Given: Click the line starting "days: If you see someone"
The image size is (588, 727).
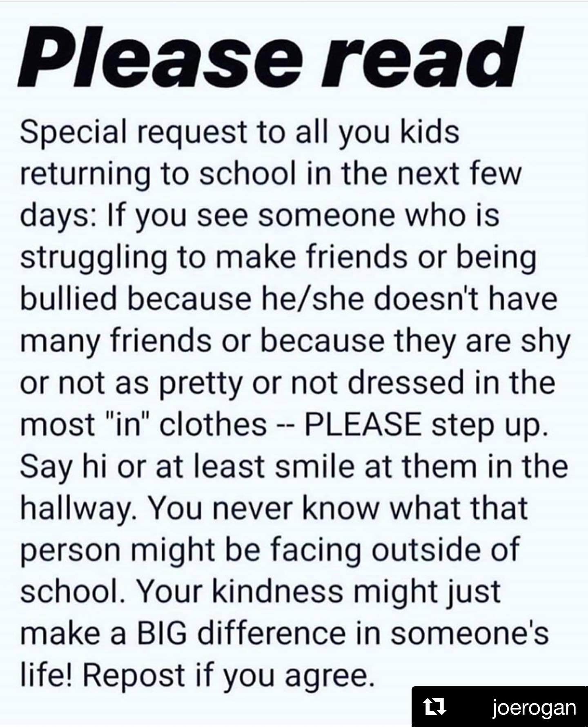Looking at the screenshot, I should click(260, 215).
